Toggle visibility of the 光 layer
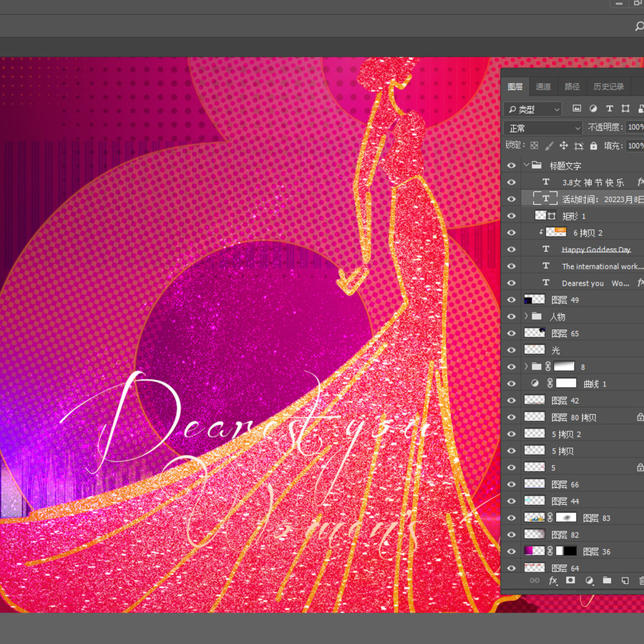644x644 pixels. 512,350
